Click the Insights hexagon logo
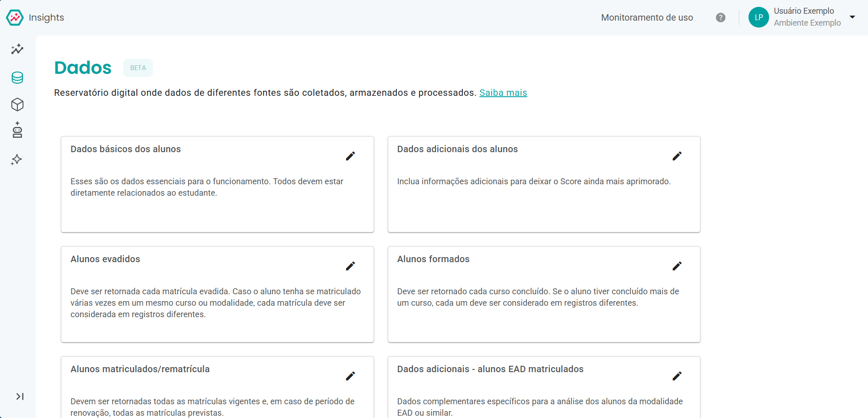Viewport: 868px width, 418px height. click(x=15, y=17)
